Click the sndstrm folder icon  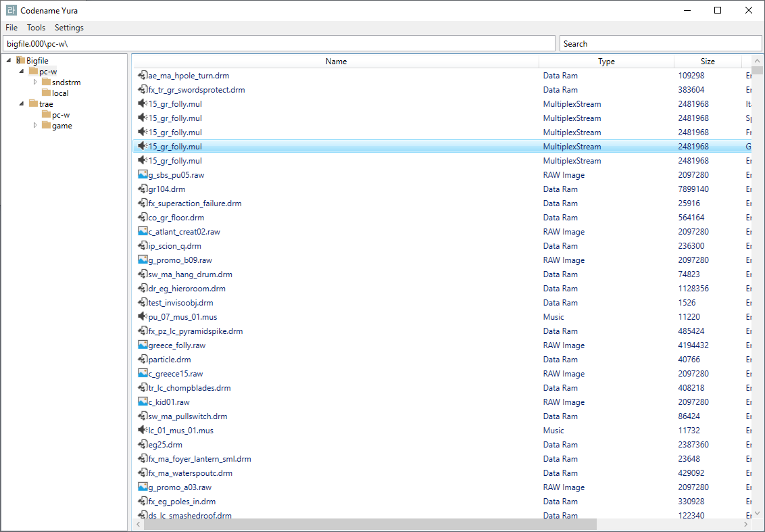point(46,82)
